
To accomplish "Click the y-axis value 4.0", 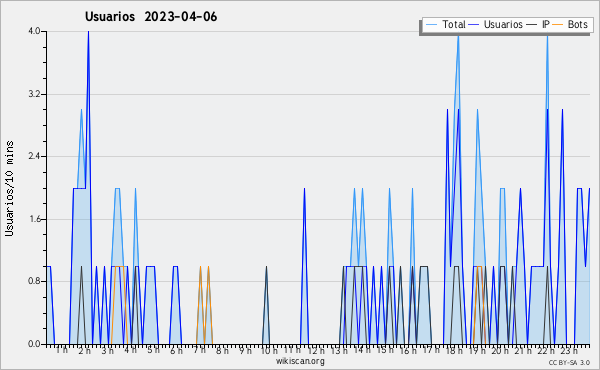I will [x=34, y=31].
